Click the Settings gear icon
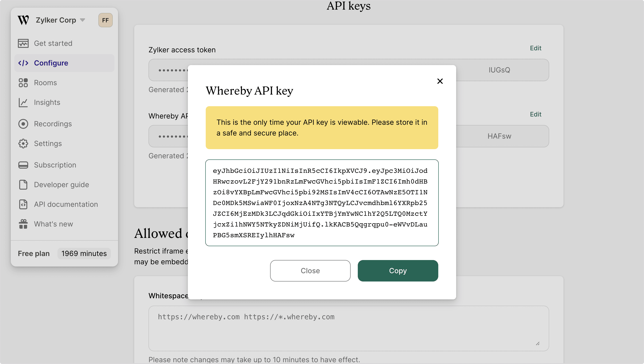Image resolution: width=644 pixels, height=364 pixels. [x=23, y=144]
